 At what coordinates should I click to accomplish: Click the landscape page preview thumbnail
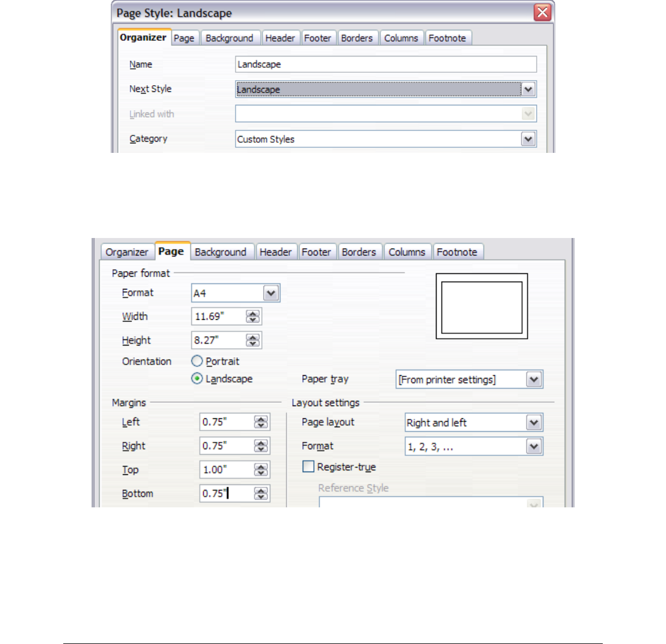point(482,306)
